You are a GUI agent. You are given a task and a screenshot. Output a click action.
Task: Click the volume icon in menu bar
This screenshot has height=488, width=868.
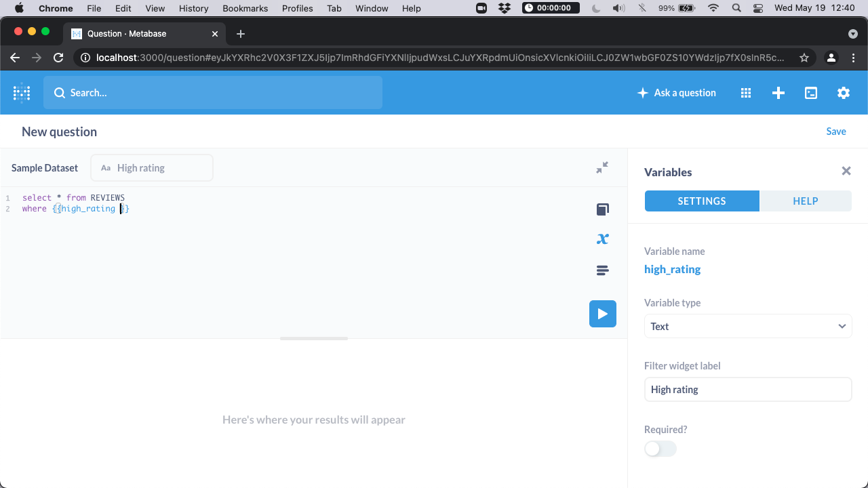point(618,8)
